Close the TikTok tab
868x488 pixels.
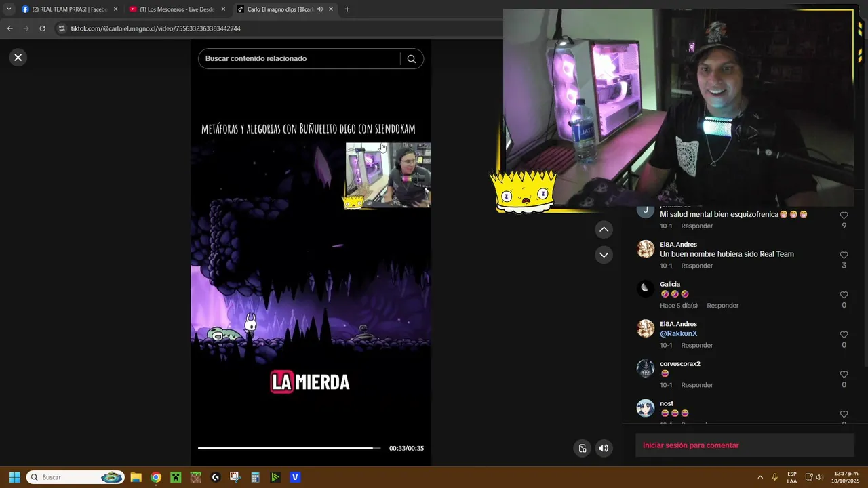[331, 9]
